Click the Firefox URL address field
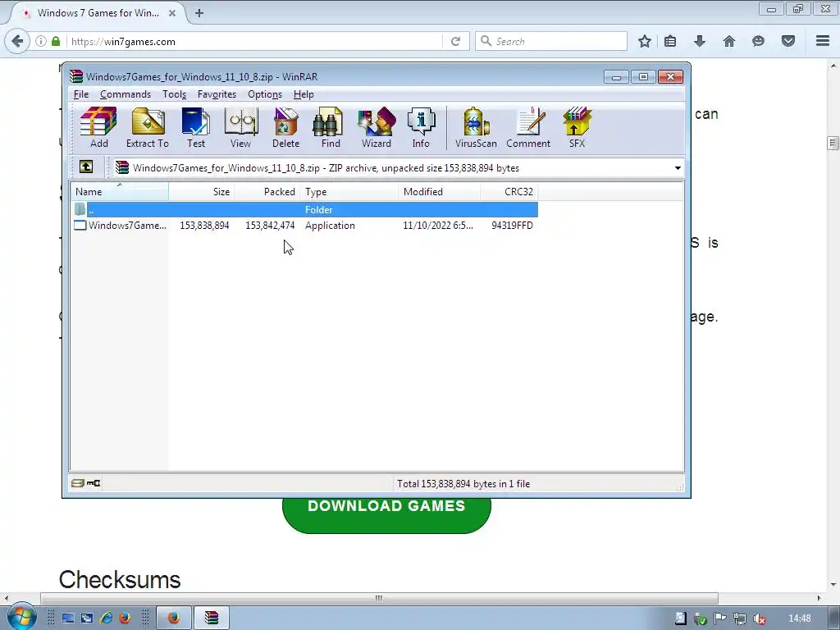 click(254, 41)
